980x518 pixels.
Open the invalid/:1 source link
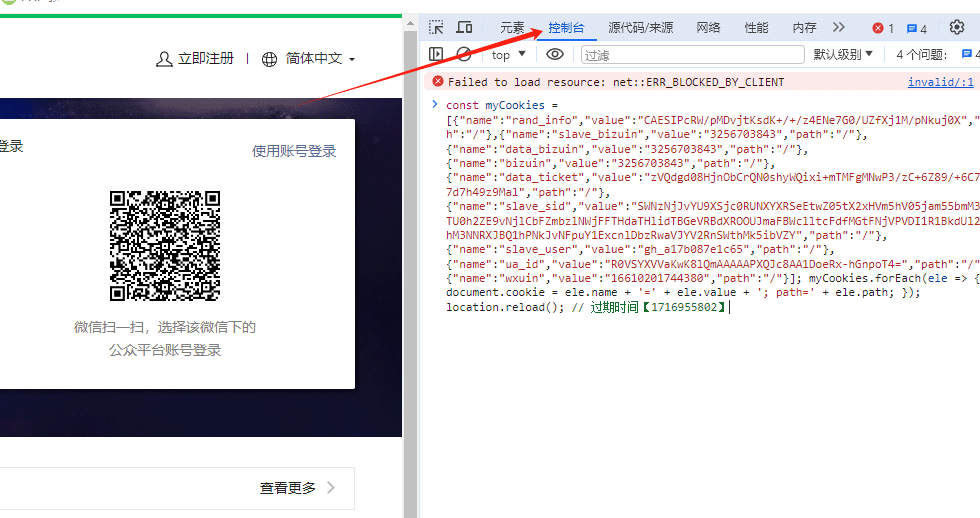(x=941, y=82)
